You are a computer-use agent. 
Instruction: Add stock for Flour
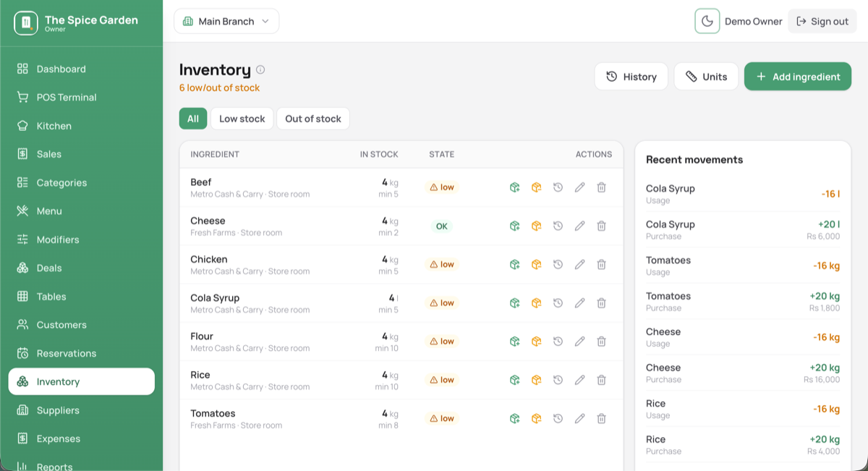click(x=514, y=341)
